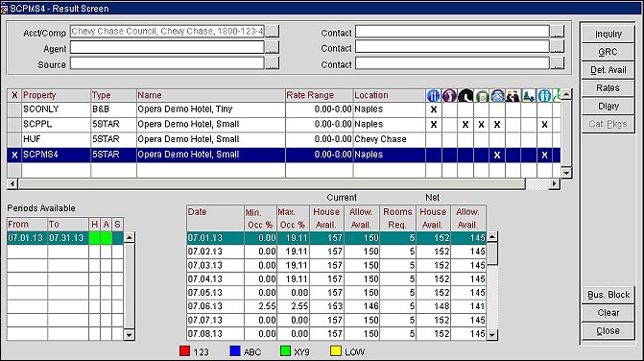
Task: Click the green laundry feature icon
Action: coord(482,95)
